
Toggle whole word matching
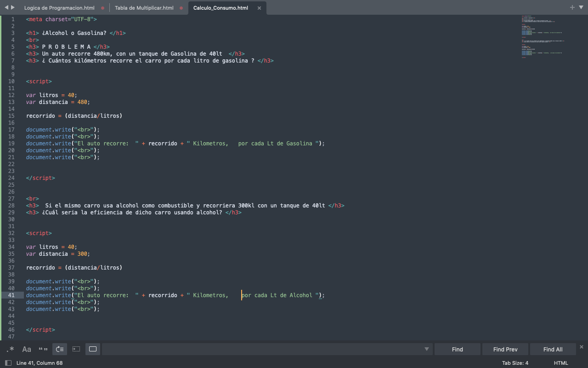(43, 349)
